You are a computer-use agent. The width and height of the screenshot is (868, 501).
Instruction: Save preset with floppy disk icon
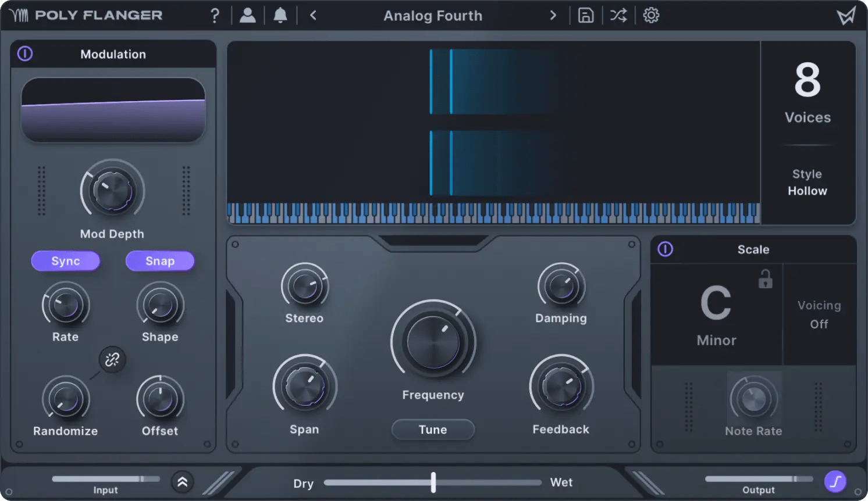tap(586, 15)
